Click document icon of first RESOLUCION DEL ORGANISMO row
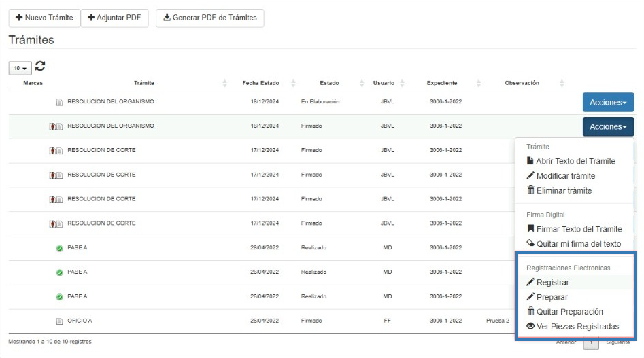 (59, 102)
